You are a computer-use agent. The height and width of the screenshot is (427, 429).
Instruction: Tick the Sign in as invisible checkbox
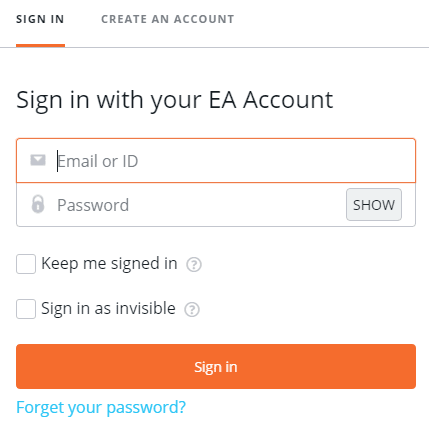[x=26, y=309]
